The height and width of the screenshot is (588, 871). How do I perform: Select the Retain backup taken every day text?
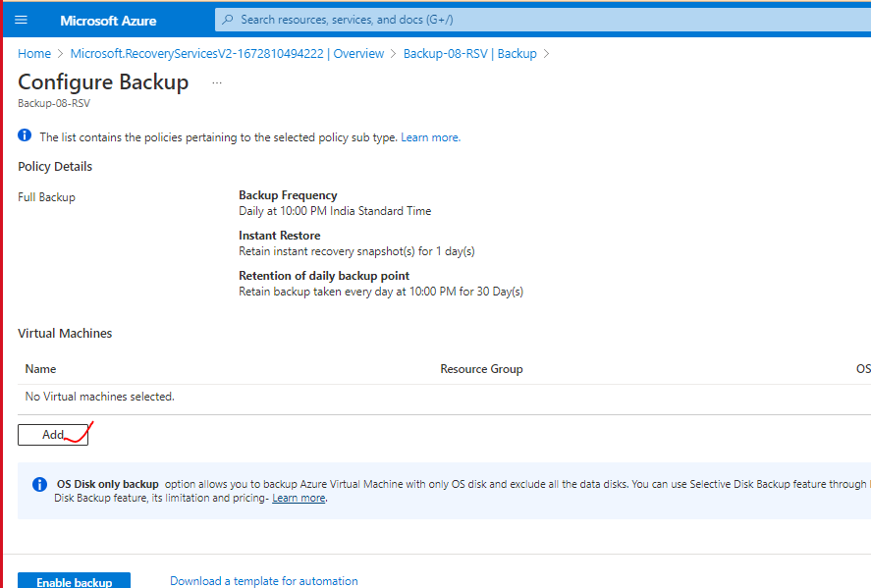[x=381, y=292]
